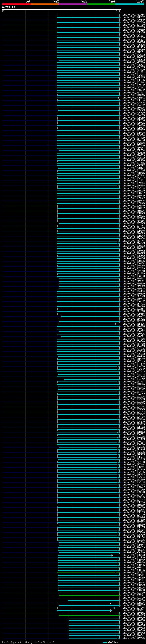The height and width of the screenshot is (644, 146).
Task: Pick the UniRef100_B1PLM0 label
Action: (134, 359)
